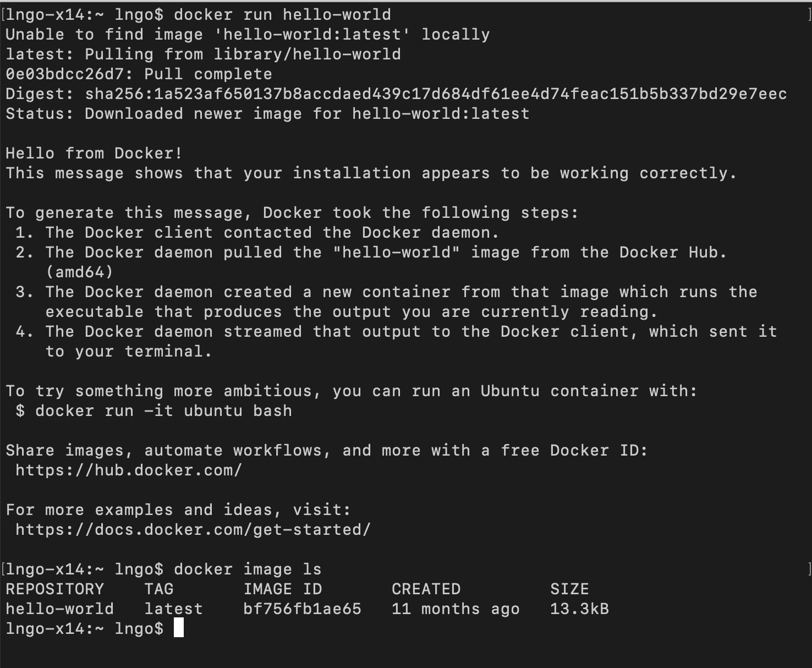Click the hub.docker.com URL
Image resolution: width=812 pixels, height=668 pixels.
[x=129, y=470]
